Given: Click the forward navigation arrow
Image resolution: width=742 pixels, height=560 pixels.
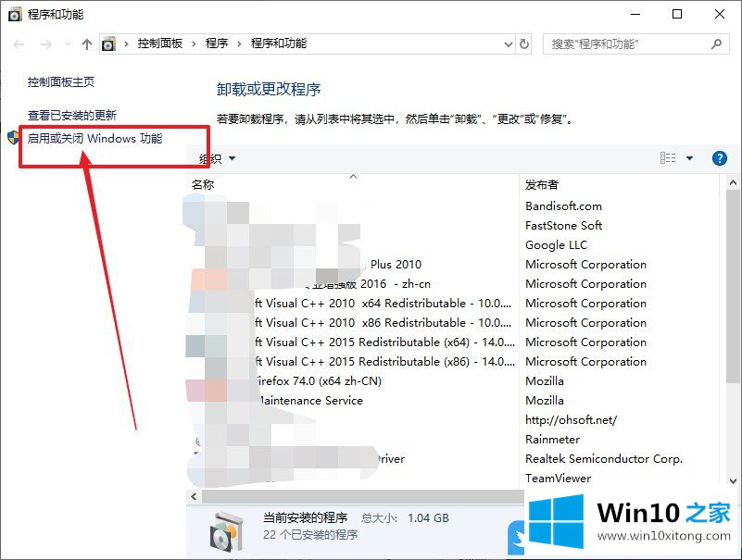Looking at the screenshot, I should [46, 44].
